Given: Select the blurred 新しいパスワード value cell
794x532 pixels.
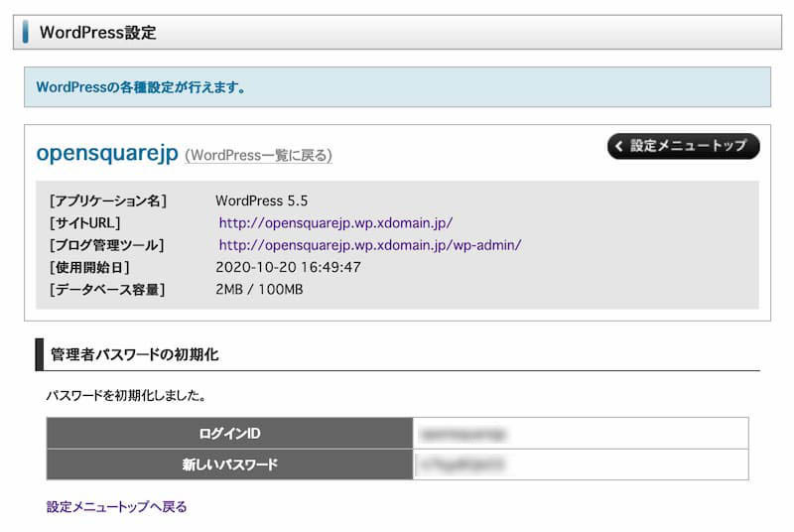Looking at the screenshot, I should click(x=580, y=465).
